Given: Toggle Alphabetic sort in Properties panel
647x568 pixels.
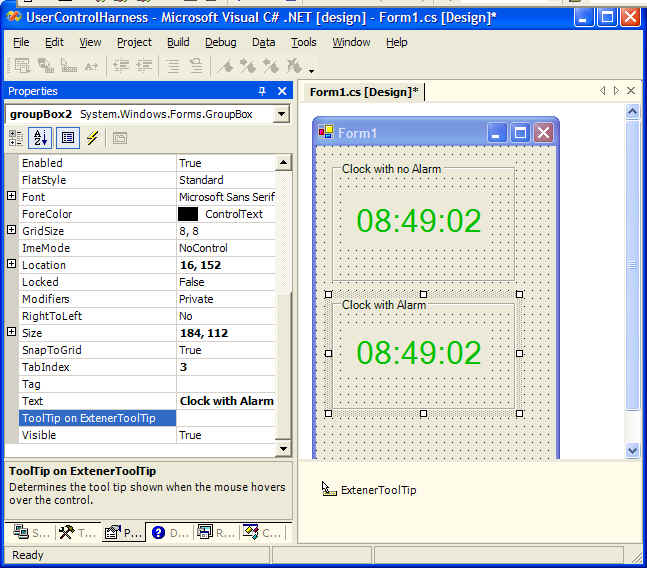Looking at the screenshot, I should pyautogui.click(x=41, y=138).
